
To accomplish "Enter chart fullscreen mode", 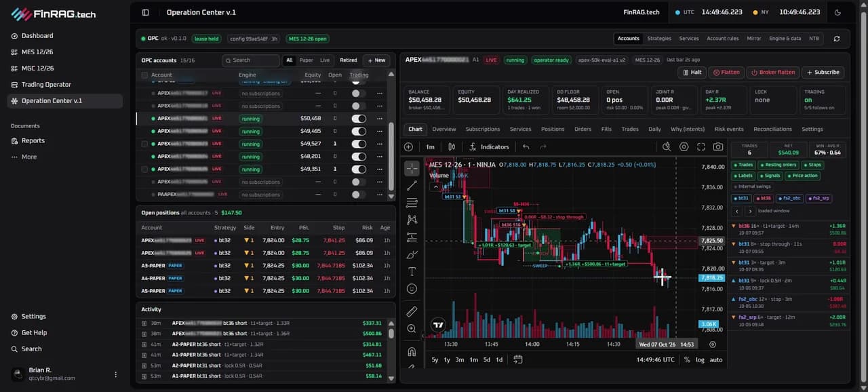I will tap(701, 146).
